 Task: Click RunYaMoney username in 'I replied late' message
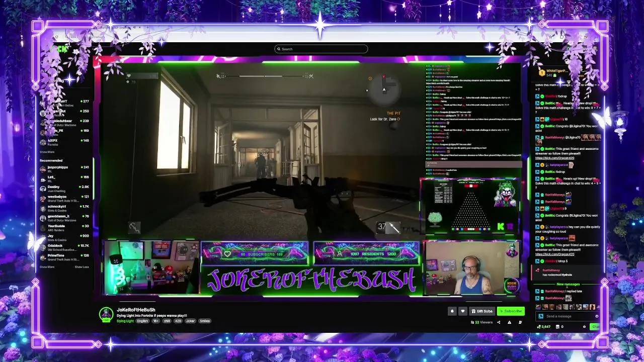coord(554,291)
